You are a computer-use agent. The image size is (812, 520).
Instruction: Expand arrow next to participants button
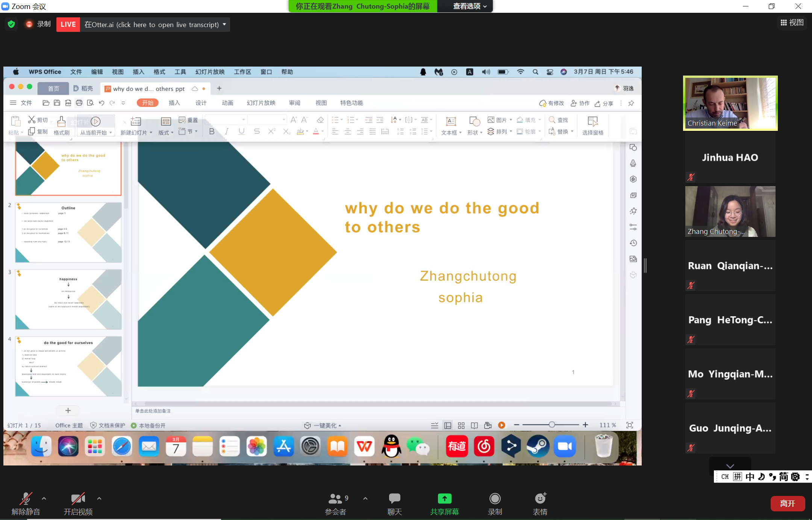coord(365,499)
